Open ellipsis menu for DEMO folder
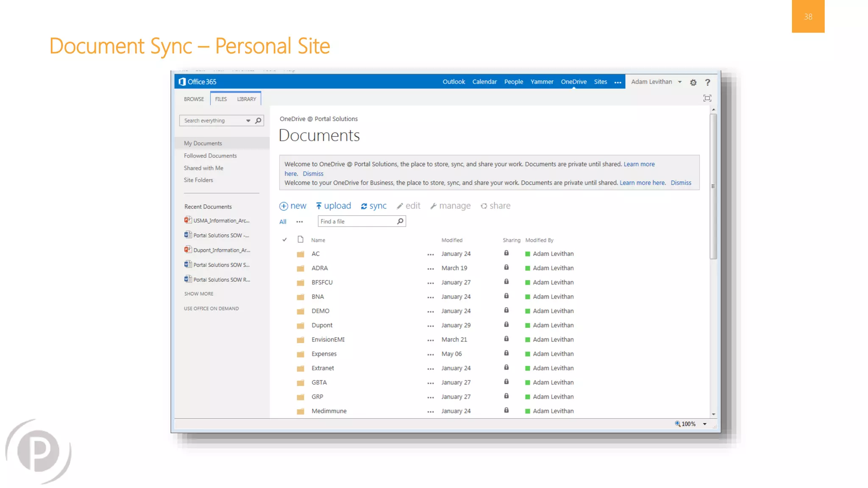 pyautogui.click(x=431, y=312)
